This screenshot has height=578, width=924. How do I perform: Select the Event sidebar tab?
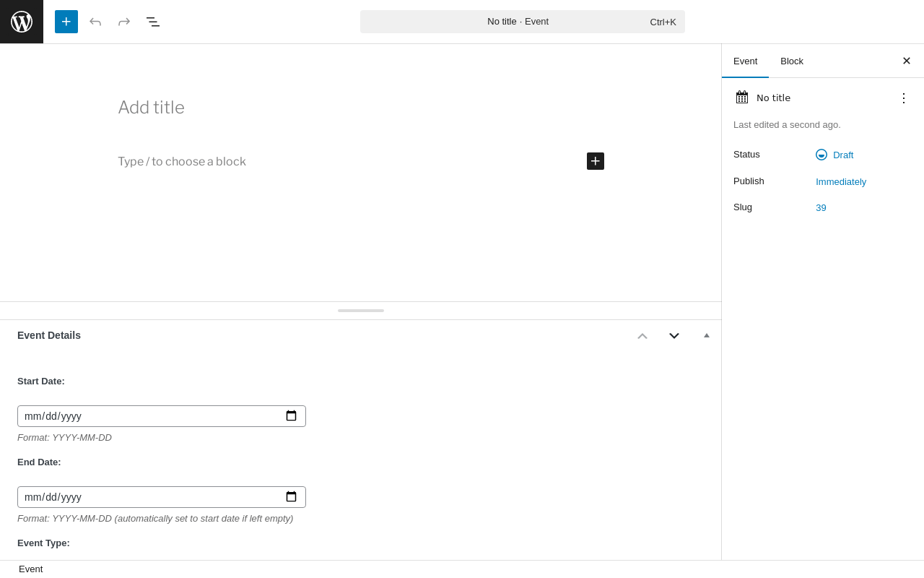(745, 61)
